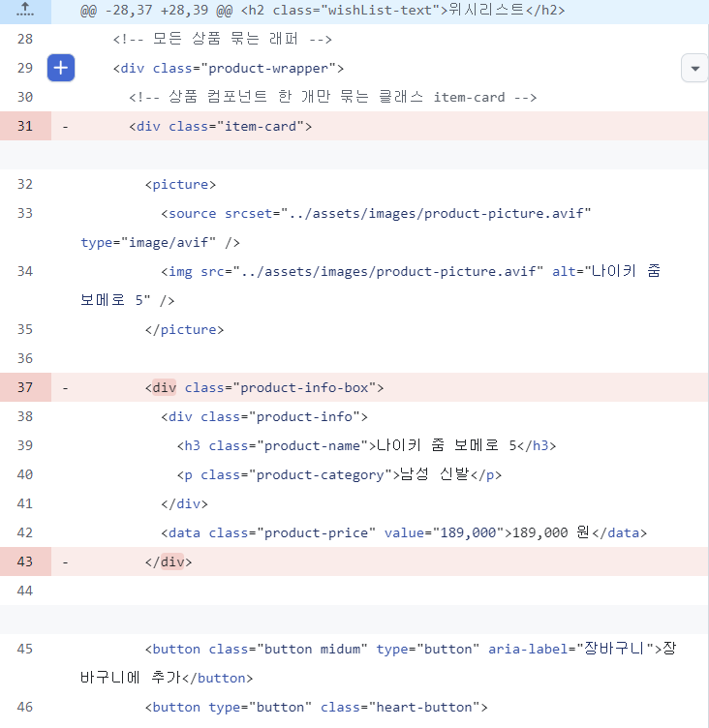Click the button midum code line

click(378, 663)
